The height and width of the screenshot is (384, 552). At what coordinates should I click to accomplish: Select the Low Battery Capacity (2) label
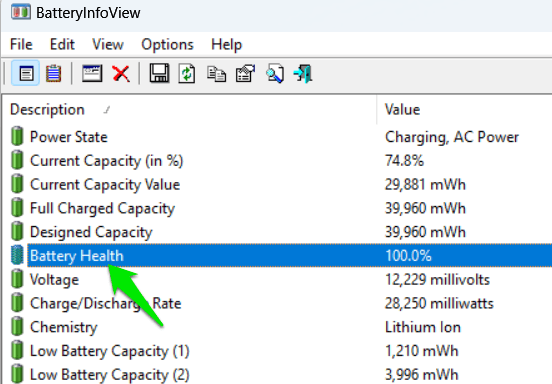click(x=109, y=374)
